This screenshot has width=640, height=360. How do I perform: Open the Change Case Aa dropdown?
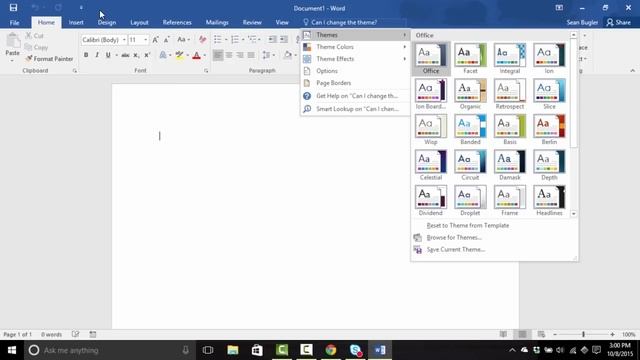(183, 40)
